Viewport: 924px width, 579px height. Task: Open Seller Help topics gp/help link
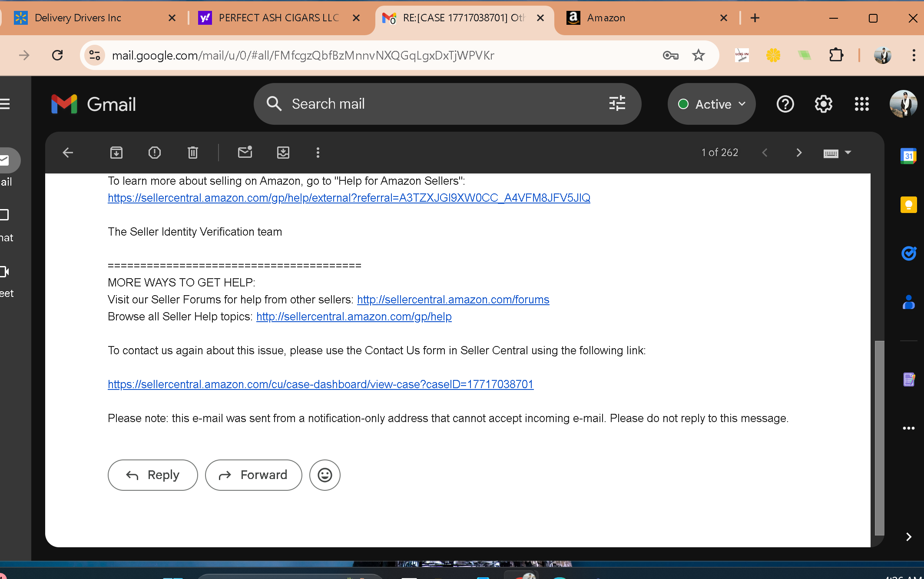[x=354, y=316]
